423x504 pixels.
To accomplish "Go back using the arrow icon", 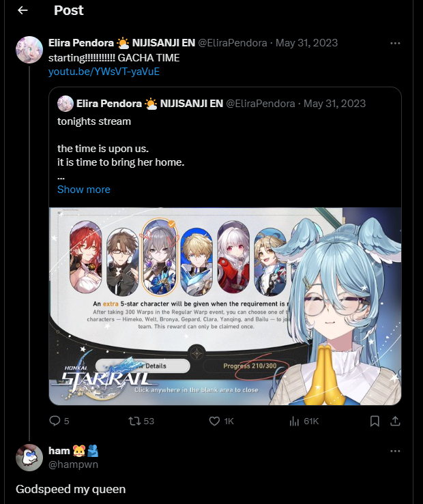I will [23, 10].
